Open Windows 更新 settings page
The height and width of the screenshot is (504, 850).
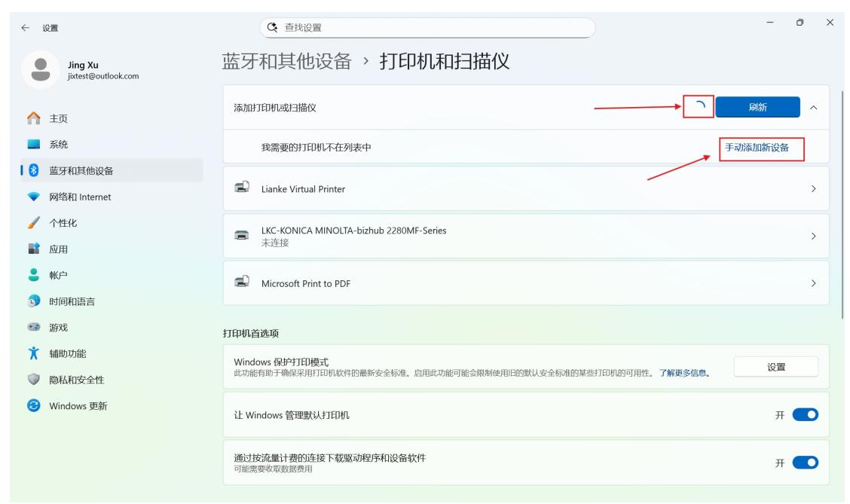click(x=112, y=405)
